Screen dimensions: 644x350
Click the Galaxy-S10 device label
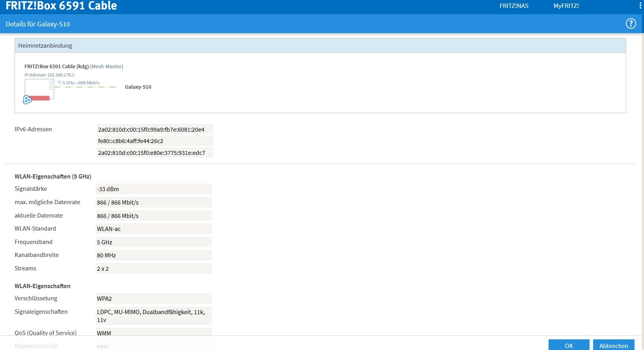tap(138, 87)
